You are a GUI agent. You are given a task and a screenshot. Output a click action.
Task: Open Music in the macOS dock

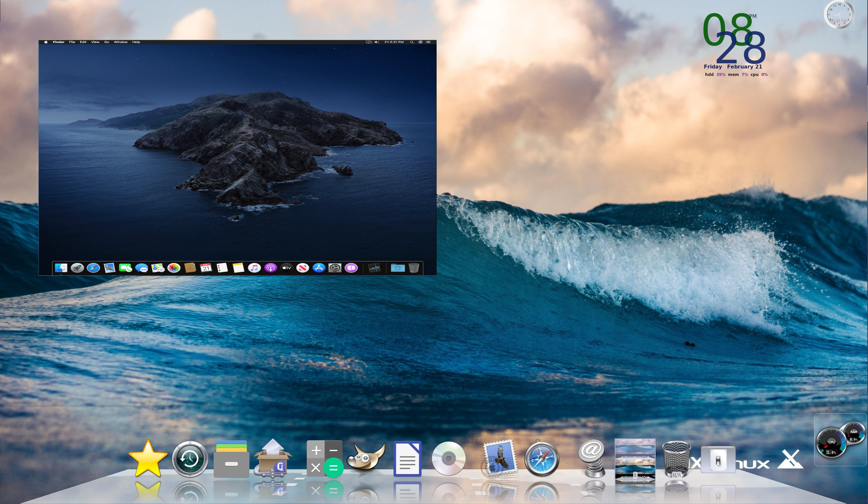pos(255,268)
